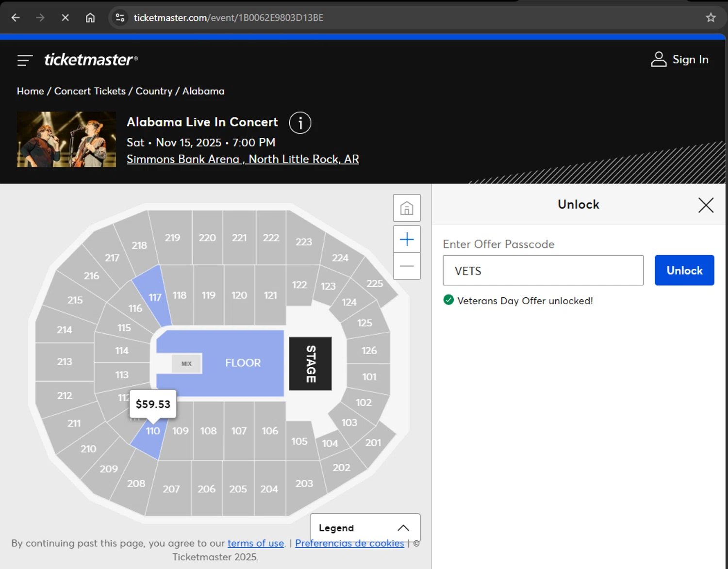The height and width of the screenshot is (569, 728).
Task: Navigate to Country breadcrumb
Action: (x=154, y=91)
